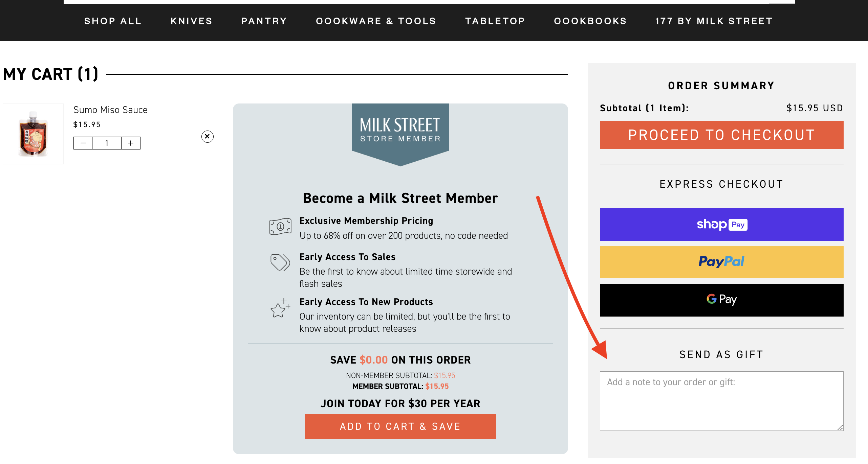This screenshot has height=464, width=868.
Task: Open the Sumo Miso Sauce product link
Action: (110, 110)
